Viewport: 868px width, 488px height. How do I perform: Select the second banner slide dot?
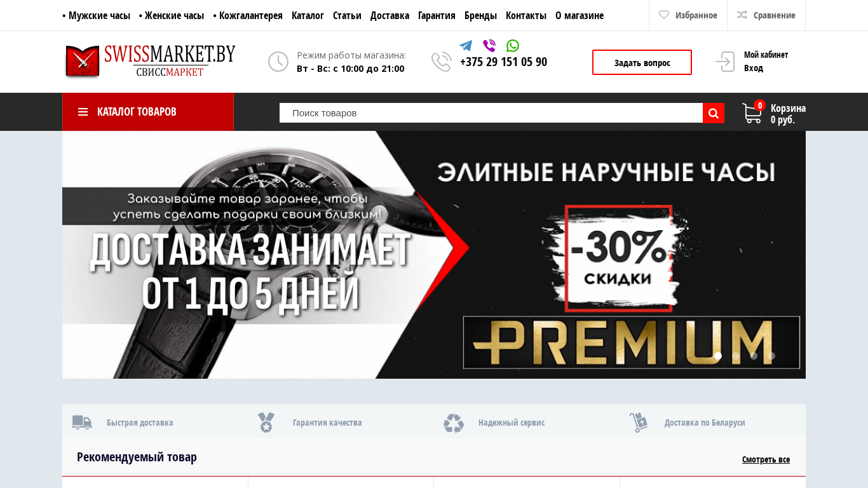[736, 356]
